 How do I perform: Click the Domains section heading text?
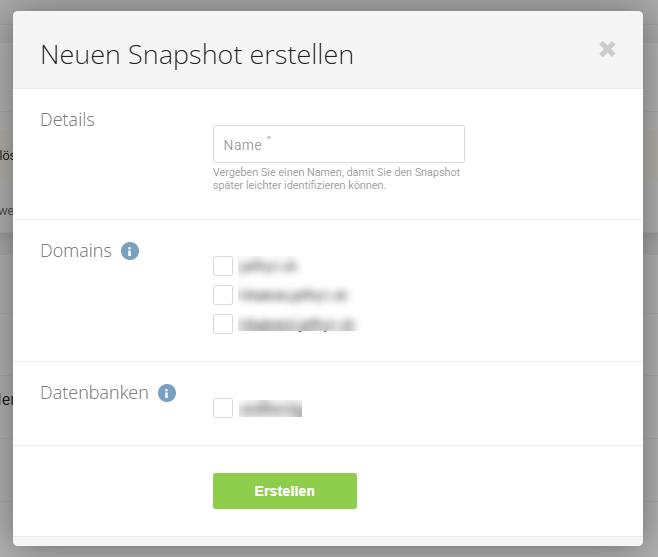click(x=76, y=251)
